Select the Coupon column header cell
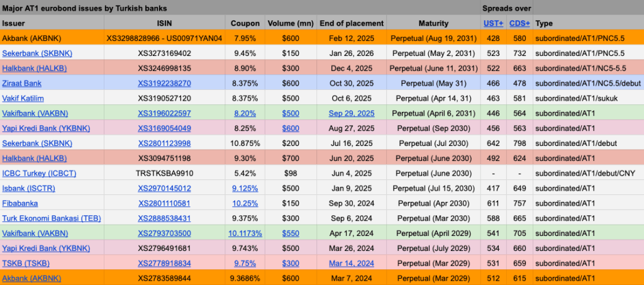 coord(245,23)
